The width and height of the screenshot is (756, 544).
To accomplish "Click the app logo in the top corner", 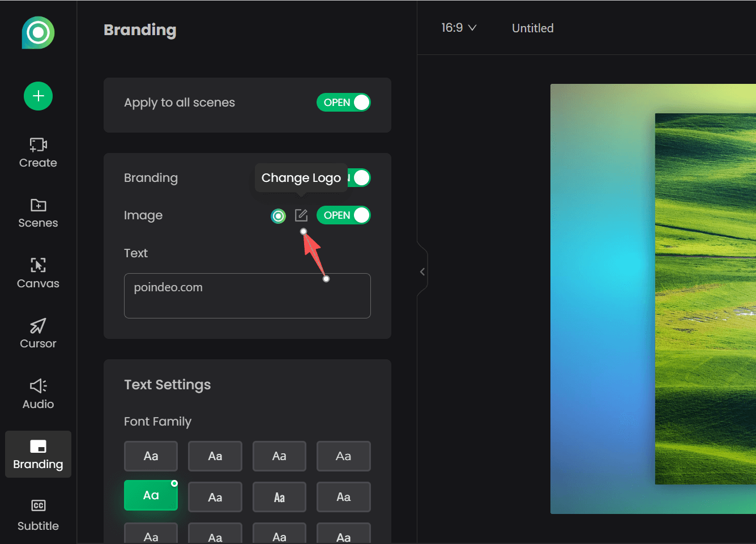I will 37,33.
